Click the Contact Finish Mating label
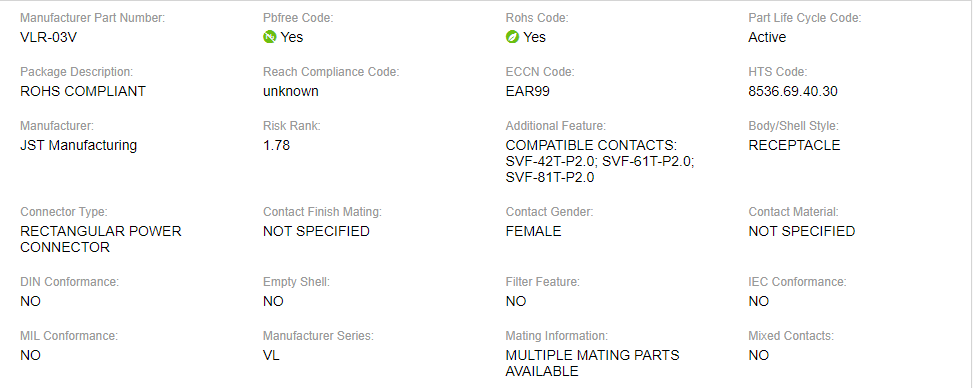The image size is (973, 388). click(323, 212)
